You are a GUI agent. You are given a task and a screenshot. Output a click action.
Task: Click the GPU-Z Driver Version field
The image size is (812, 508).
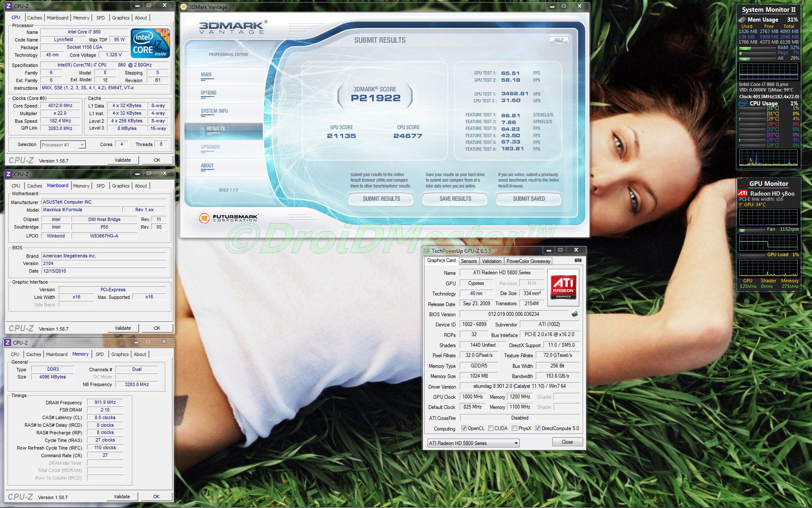point(519,386)
